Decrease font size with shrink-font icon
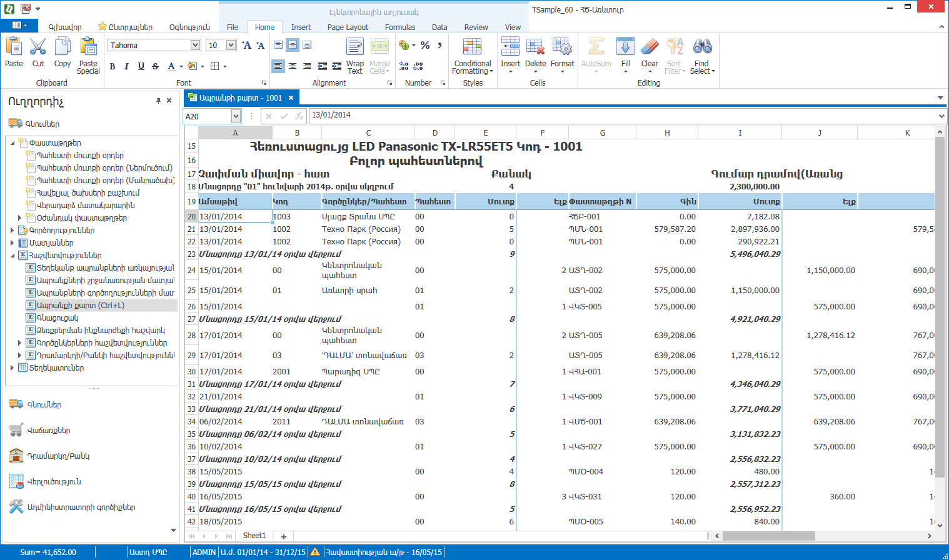The width and height of the screenshot is (949, 560). (x=261, y=45)
